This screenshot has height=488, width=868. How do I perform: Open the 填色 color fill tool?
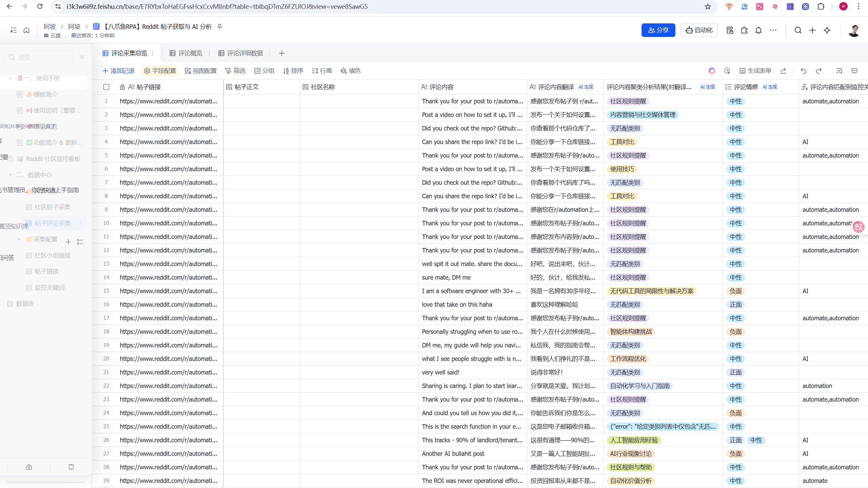point(351,71)
